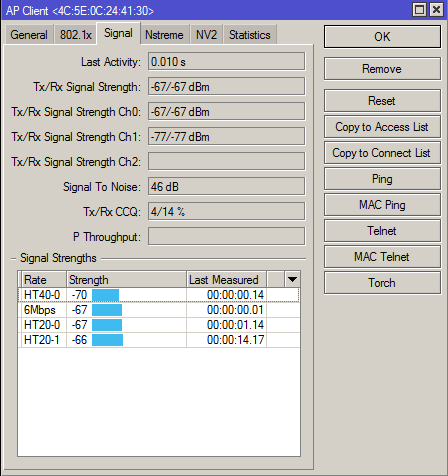448x476 pixels.
Task: Select the HT40-0 rate row
Action: point(159,295)
